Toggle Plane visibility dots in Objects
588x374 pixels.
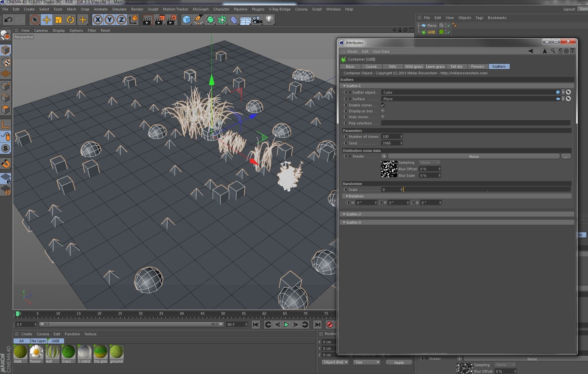pyautogui.click(x=446, y=25)
